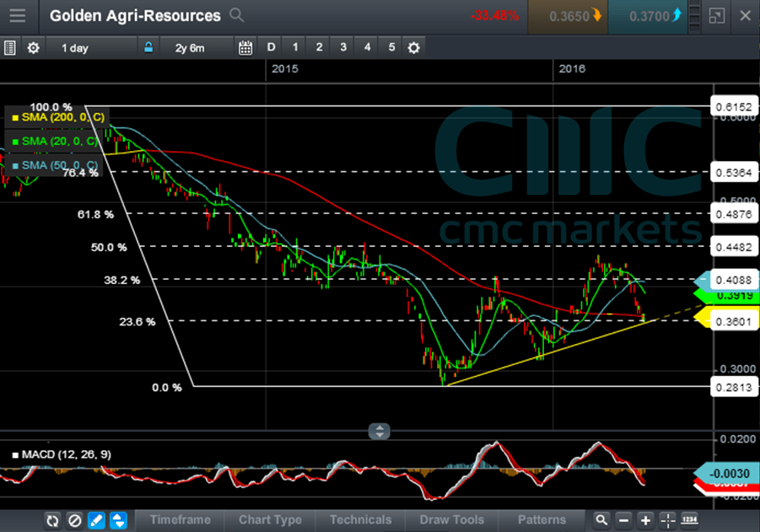760x532 pixels.
Task: Open preset settings gear after 5
Action: [413, 47]
